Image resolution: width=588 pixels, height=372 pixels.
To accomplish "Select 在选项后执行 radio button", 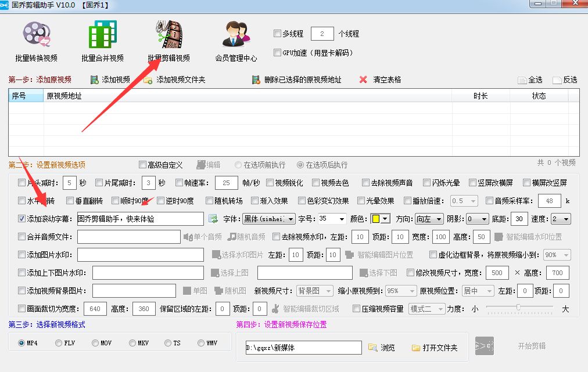I will click(x=300, y=164).
